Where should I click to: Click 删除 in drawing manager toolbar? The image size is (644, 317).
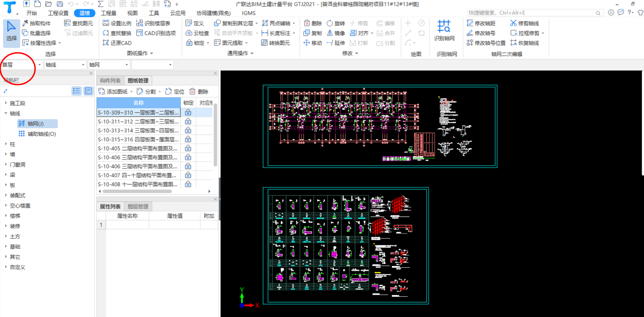click(x=199, y=92)
